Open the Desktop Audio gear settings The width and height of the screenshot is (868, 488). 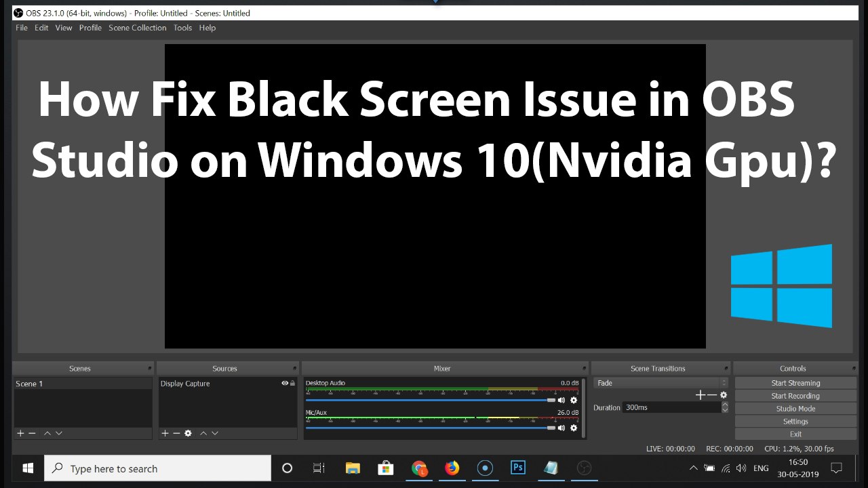pos(574,400)
